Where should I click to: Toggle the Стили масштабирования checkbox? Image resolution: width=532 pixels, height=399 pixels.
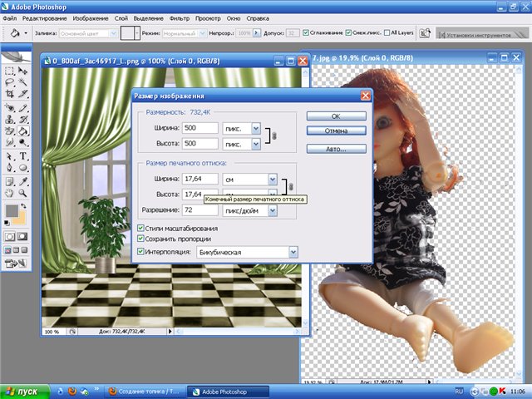140,228
